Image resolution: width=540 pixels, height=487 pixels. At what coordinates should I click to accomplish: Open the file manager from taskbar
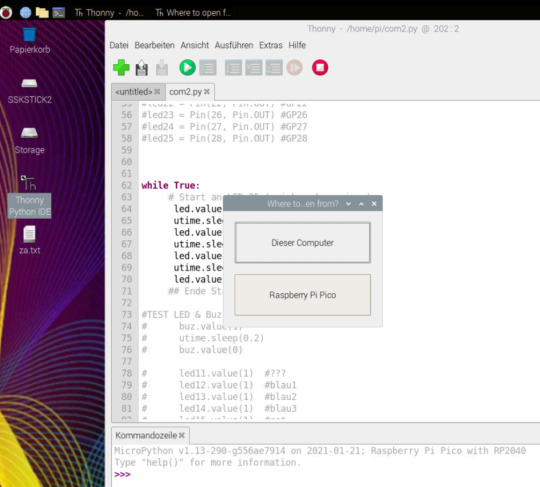coord(42,13)
